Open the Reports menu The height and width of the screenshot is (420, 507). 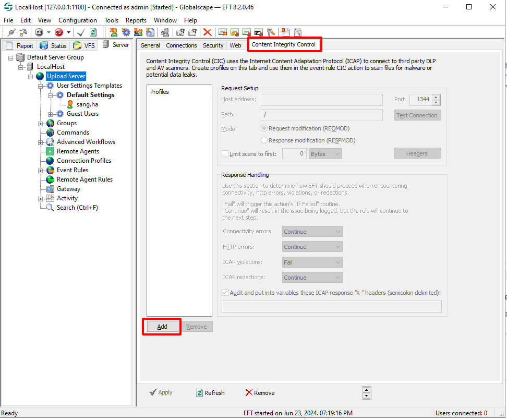(x=136, y=20)
